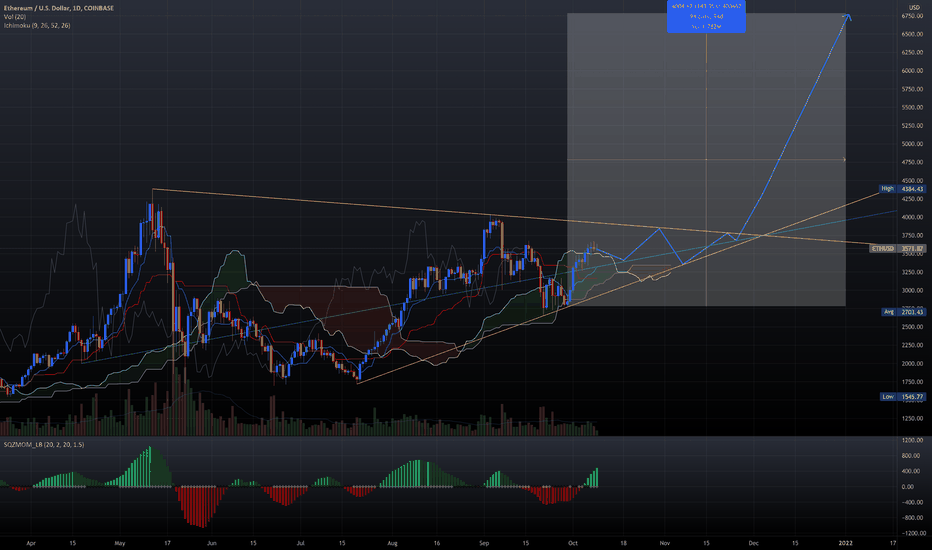This screenshot has height=550, width=932.
Task: Click the 6000.00 price axis label
Action: [x=912, y=71]
